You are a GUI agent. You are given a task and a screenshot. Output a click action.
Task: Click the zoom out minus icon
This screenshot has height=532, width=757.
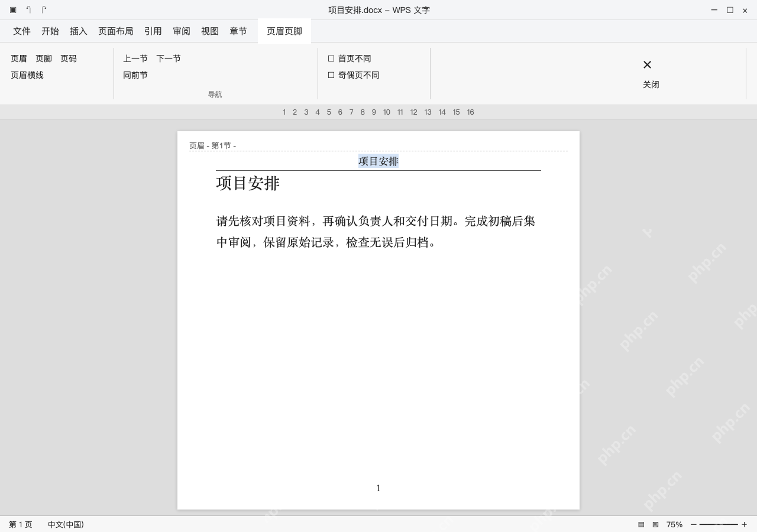(x=694, y=524)
